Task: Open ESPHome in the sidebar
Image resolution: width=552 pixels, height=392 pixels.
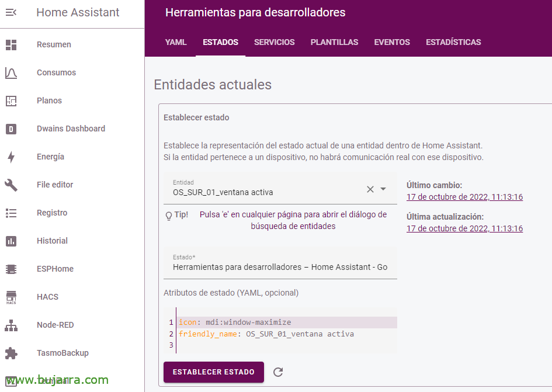Action: (x=55, y=269)
